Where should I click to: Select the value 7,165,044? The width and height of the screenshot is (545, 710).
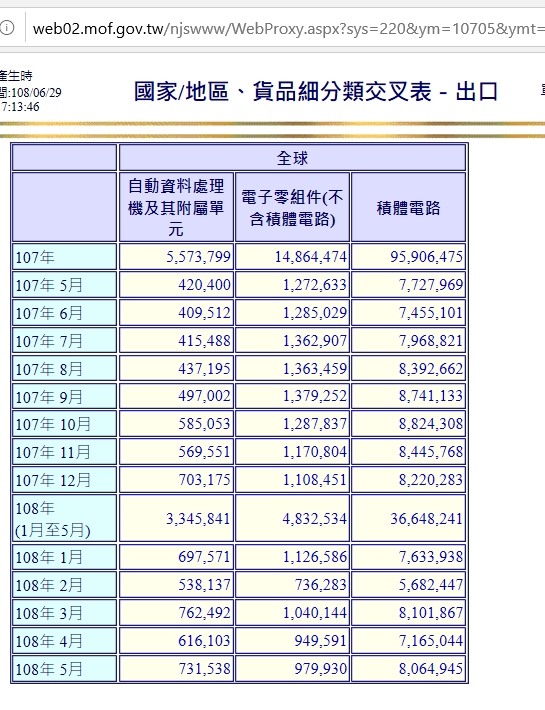[430, 641]
